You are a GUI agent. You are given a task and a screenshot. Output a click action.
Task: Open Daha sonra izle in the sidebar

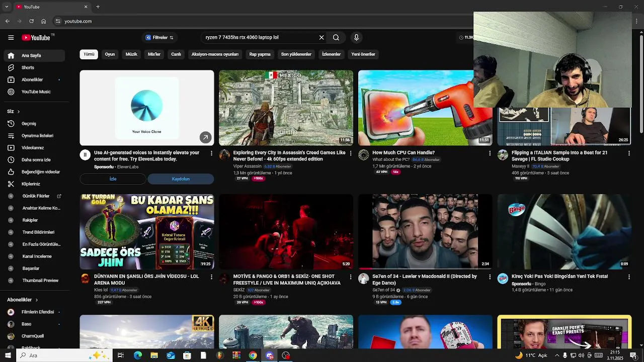(x=34, y=160)
